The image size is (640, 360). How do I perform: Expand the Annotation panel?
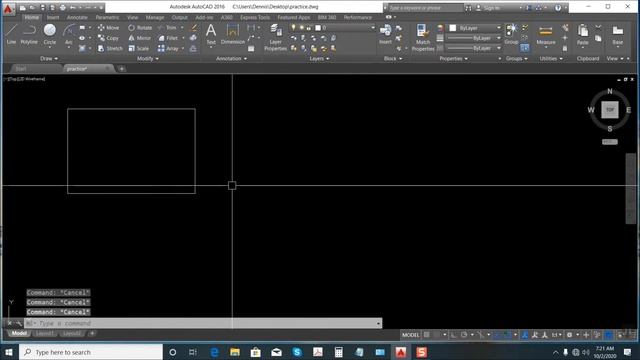point(231,59)
